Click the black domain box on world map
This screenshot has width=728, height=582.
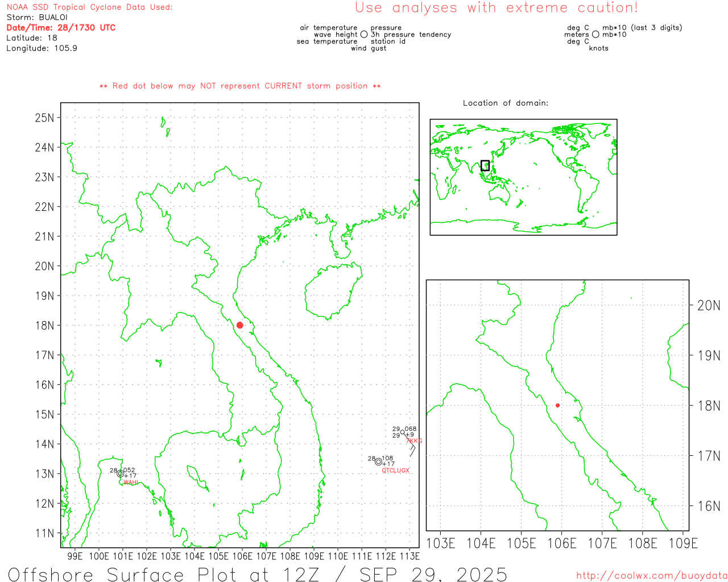point(485,165)
